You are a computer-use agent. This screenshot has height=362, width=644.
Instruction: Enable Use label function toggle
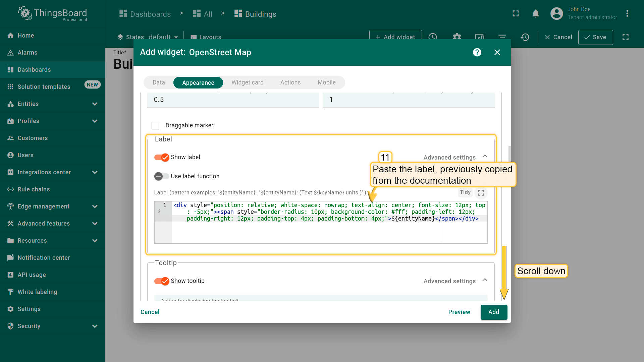click(x=162, y=176)
